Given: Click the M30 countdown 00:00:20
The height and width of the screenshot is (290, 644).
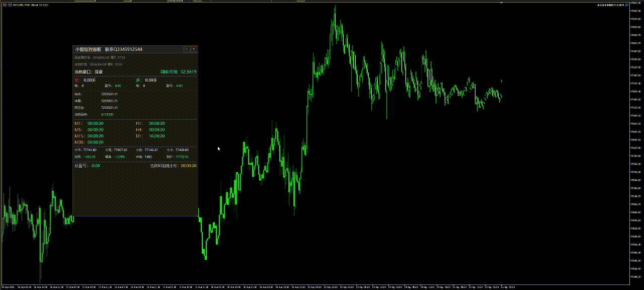Looking at the screenshot, I should coord(95,142).
